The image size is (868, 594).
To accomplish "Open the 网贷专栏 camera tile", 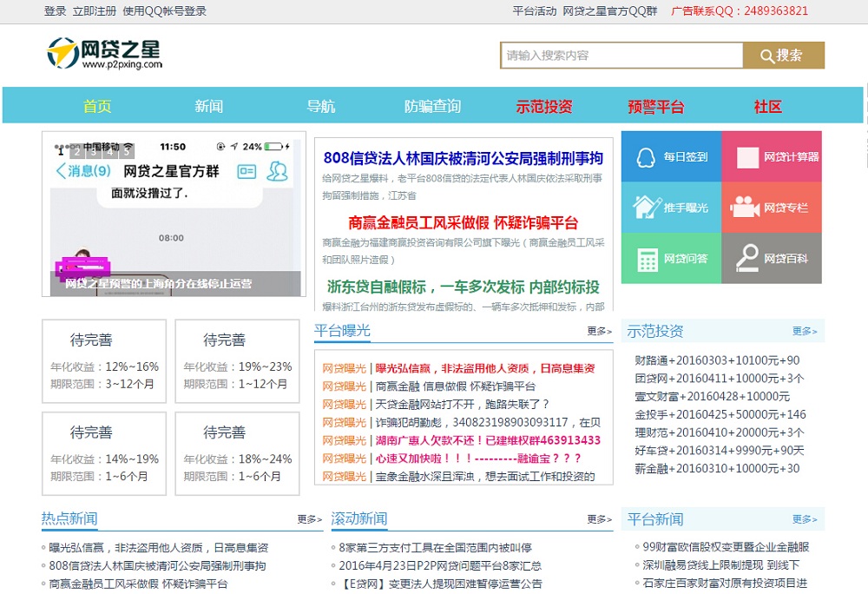I will point(772,208).
